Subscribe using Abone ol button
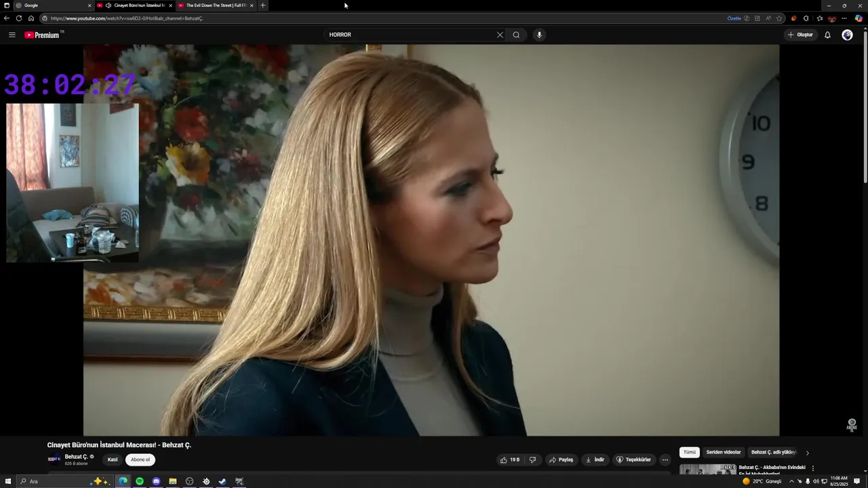The image size is (868, 488). (x=140, y=460)
